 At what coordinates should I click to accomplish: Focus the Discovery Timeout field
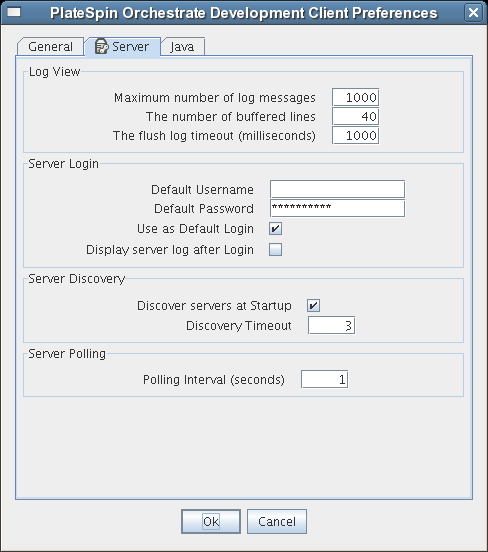pyautogui.click(x=331, y=325)
